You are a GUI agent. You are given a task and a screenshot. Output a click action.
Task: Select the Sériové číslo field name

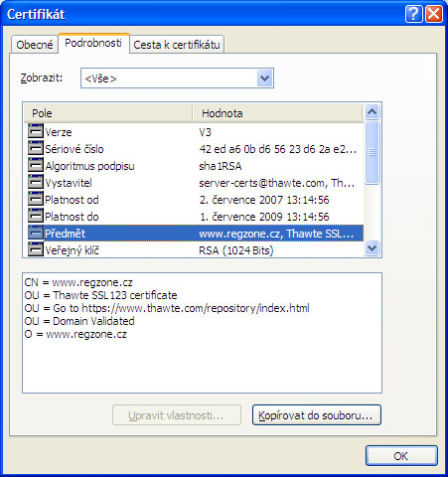click(x=75, y=149)
